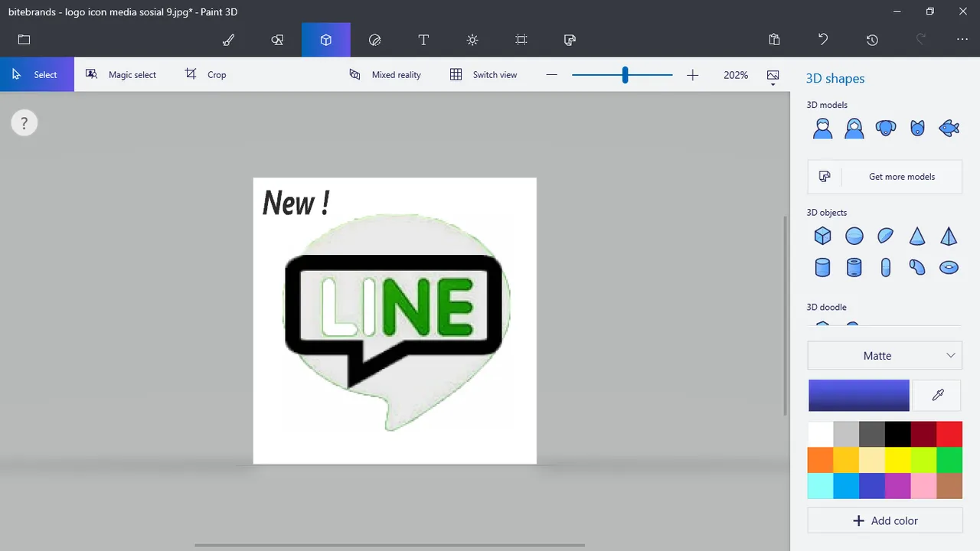The height and width of the screenshot is (551, 980).
Task: Open the Stickers tab
Action: (x=374, y=40)
